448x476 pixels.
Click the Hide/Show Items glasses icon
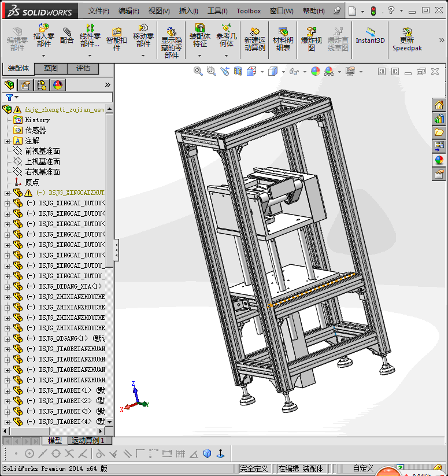click(x=294, y=72)
